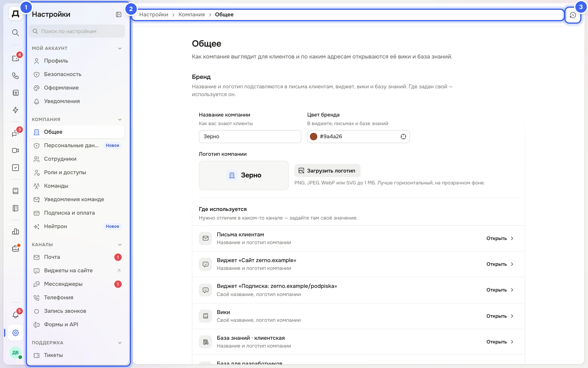Collapse the settings sidebar panel icon
Viewport: 588px width, 368px height.
[119, 15]
